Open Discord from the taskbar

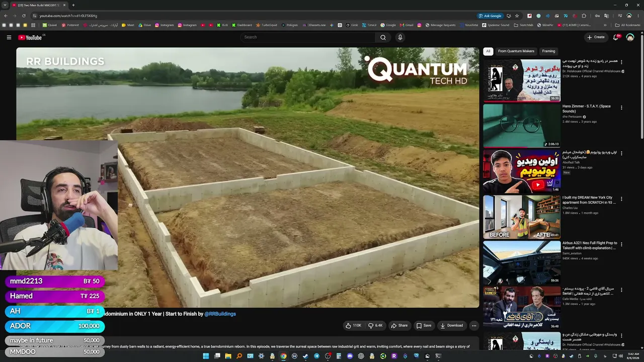(x=350, y=356)
